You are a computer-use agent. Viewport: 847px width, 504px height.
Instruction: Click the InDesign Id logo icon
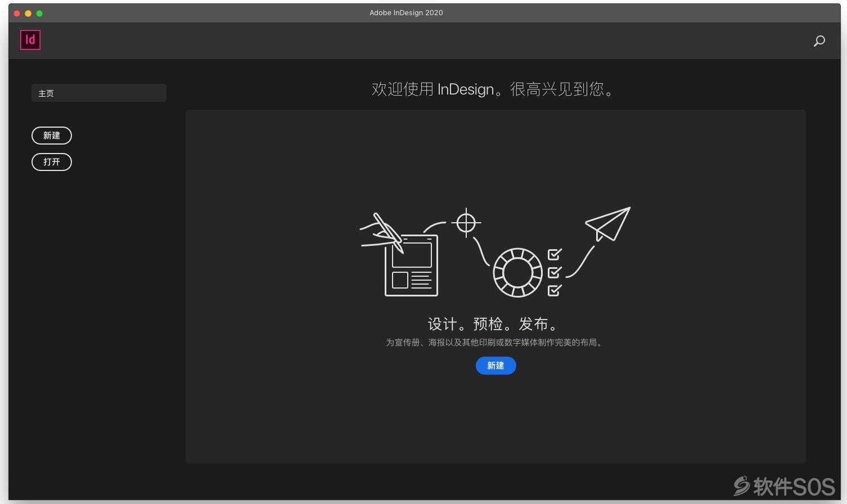point(30,40)
